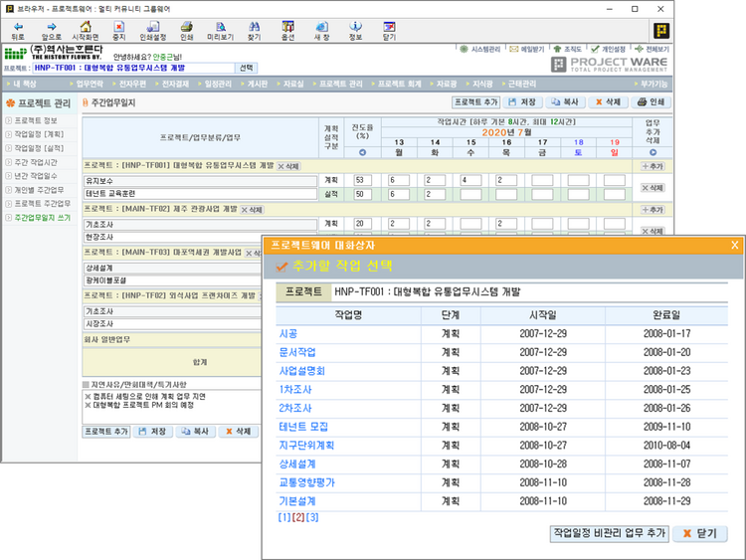746x560 pixels.
Task: Go to page [1] of task list
Action: pyautogui.click(x=284, y=517)
